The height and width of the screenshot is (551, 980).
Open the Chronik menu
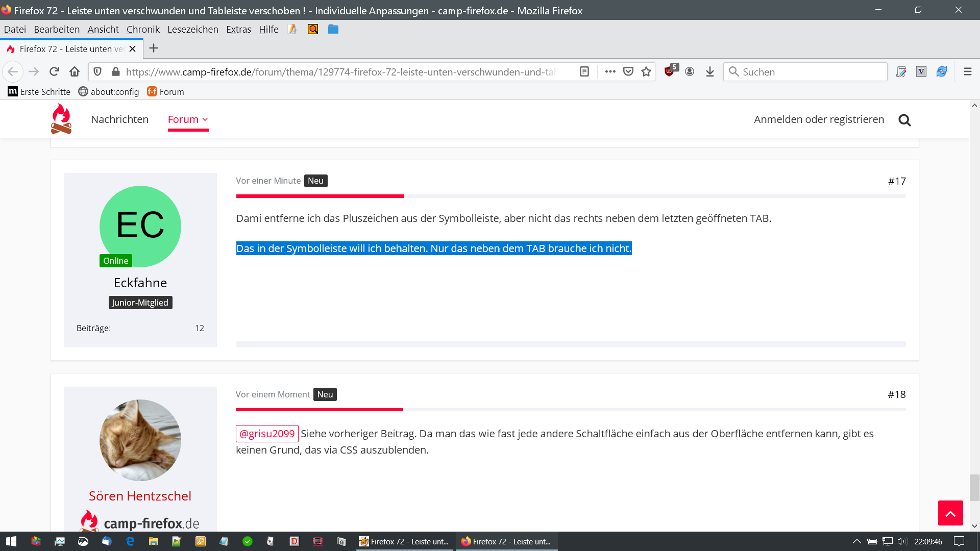tap(143, 30)
